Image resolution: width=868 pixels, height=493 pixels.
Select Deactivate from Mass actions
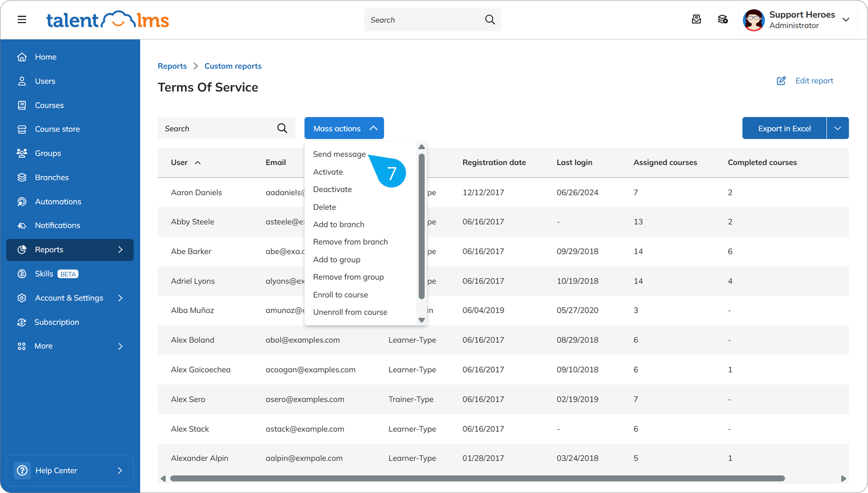(x=332, y=189)
